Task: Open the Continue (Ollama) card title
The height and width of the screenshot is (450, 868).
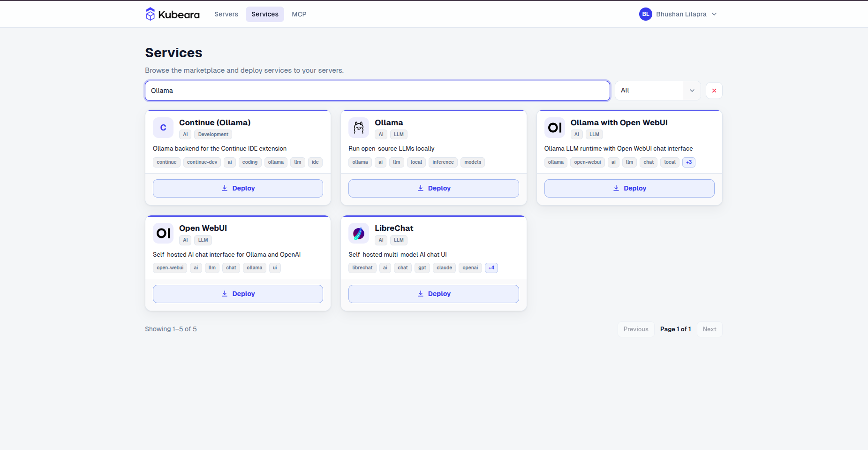Action: tap(215, 122)
